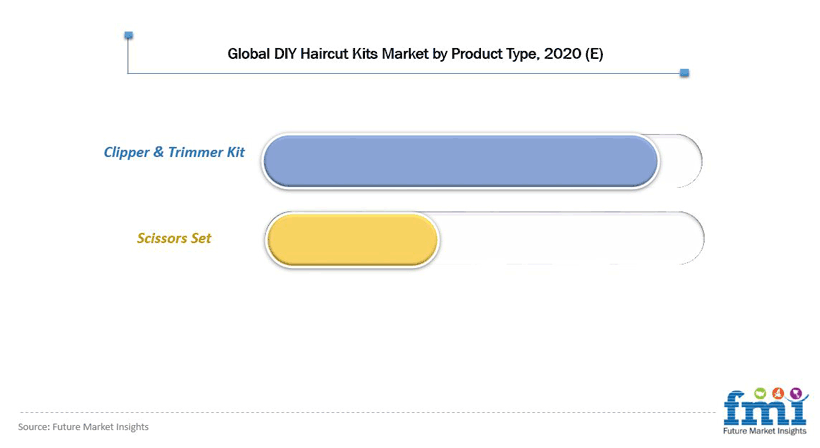Select the blue Clipper & Trimmer Kit bar

(460, 161)
